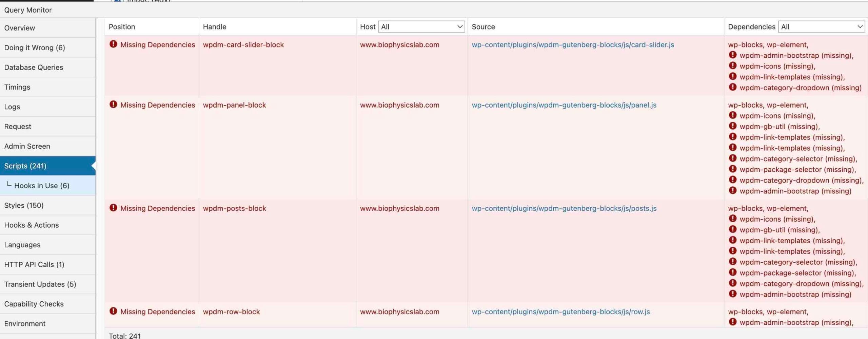Click the warning icon beside wpdm-panel-block
868x339 pixels.
[x=113, y=105]
